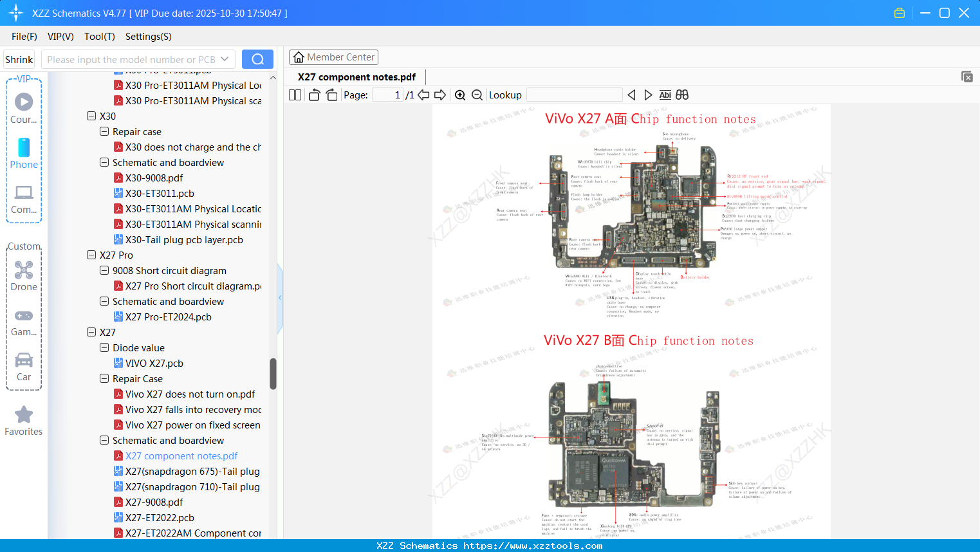Viewport: 980px width, 552px height.
Task: Open X30-ET3011.pcb file
Action: coord(160,193)
